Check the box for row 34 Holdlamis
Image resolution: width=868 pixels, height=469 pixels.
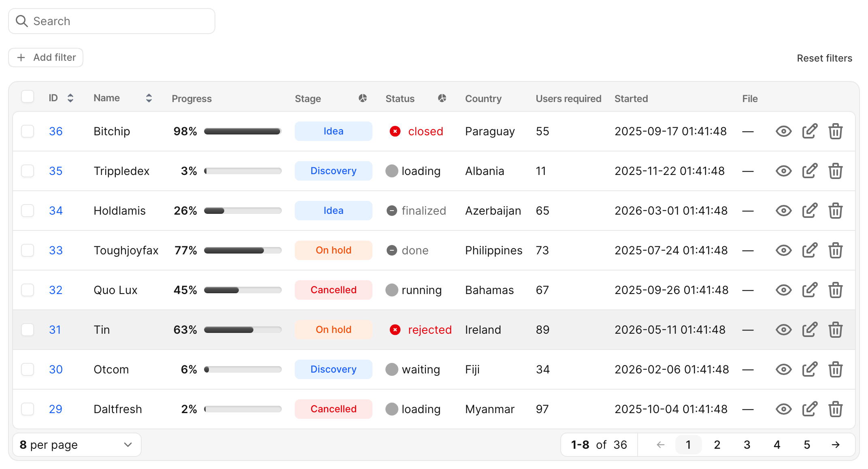tap(28, 211)
